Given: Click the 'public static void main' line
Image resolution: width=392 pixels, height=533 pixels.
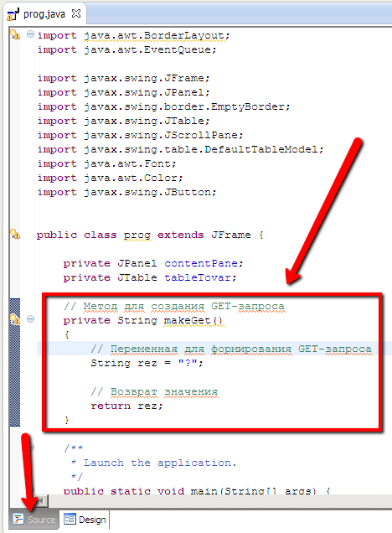Looking at the screenshot, I should (x=197, y=491).
